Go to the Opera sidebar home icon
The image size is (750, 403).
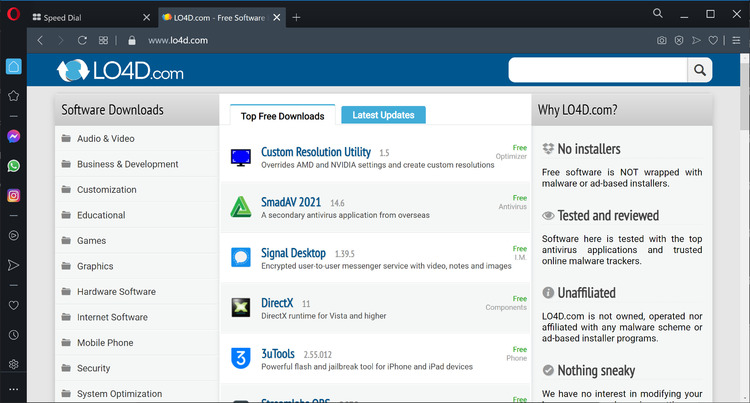(x=13, y=66)
